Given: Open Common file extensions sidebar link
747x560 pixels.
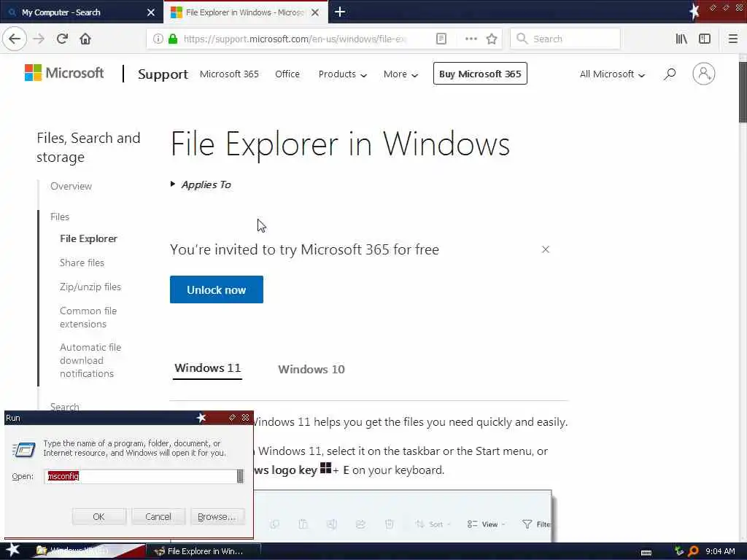Looking at the screenshot, I should click(x=88, y=317).
